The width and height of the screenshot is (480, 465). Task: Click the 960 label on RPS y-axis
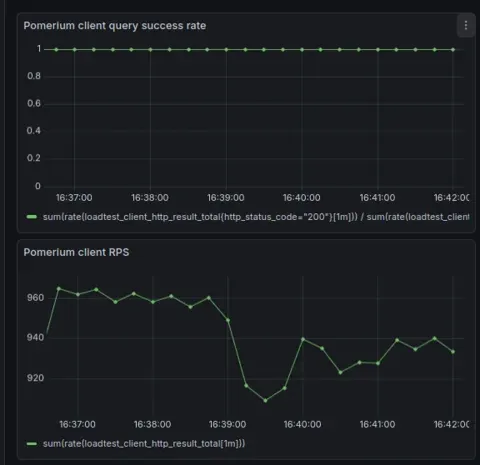point(35,298)
